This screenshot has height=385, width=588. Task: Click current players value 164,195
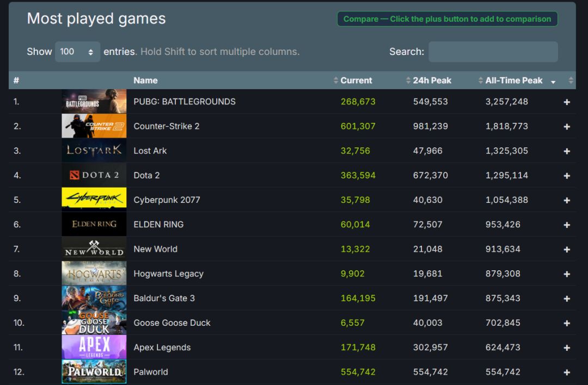click(x=358, y=298)
